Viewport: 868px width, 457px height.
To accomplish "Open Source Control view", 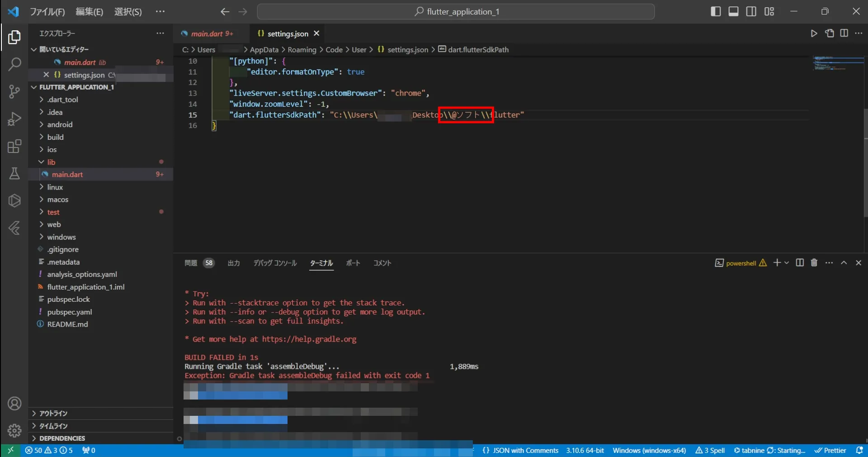I will point(14,92).
